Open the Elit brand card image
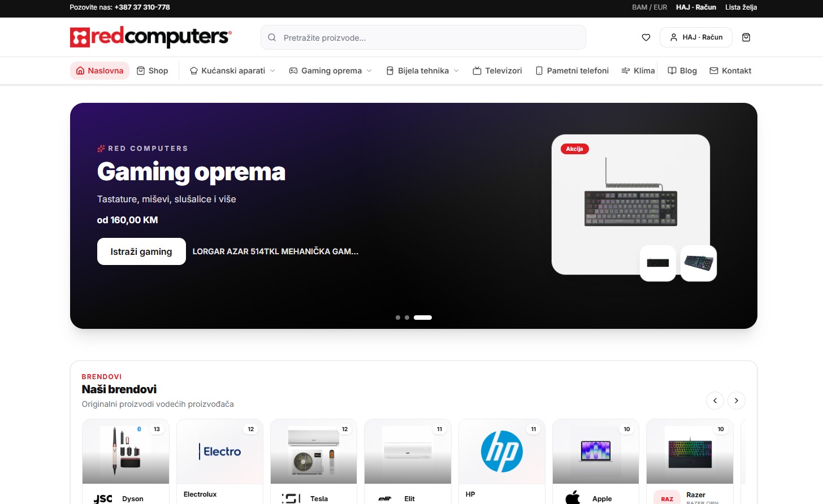The image size is (823, 504). (408, 451)
